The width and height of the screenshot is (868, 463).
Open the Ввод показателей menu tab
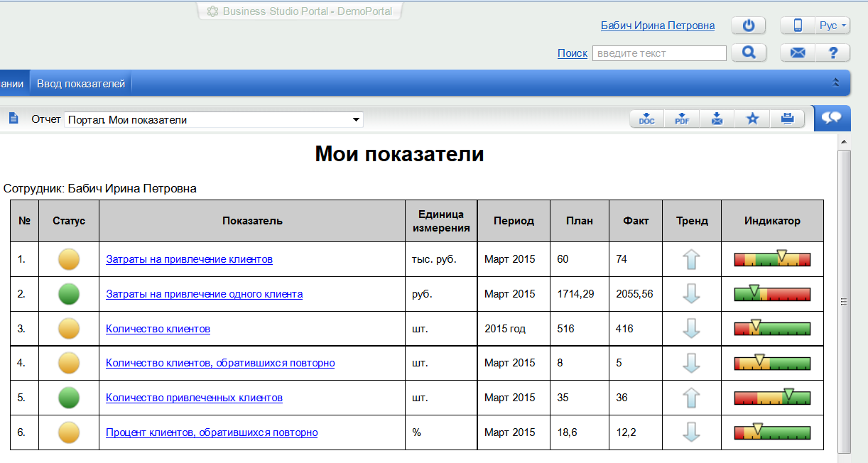(81, 84)
